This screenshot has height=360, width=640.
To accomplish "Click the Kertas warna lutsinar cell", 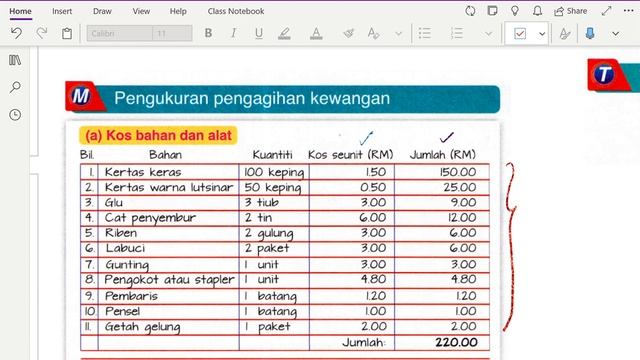I will (169, 187).
